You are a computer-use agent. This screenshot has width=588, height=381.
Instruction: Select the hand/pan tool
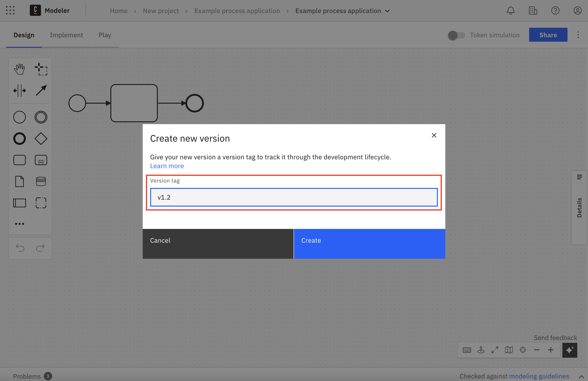(x=19, y=68)
